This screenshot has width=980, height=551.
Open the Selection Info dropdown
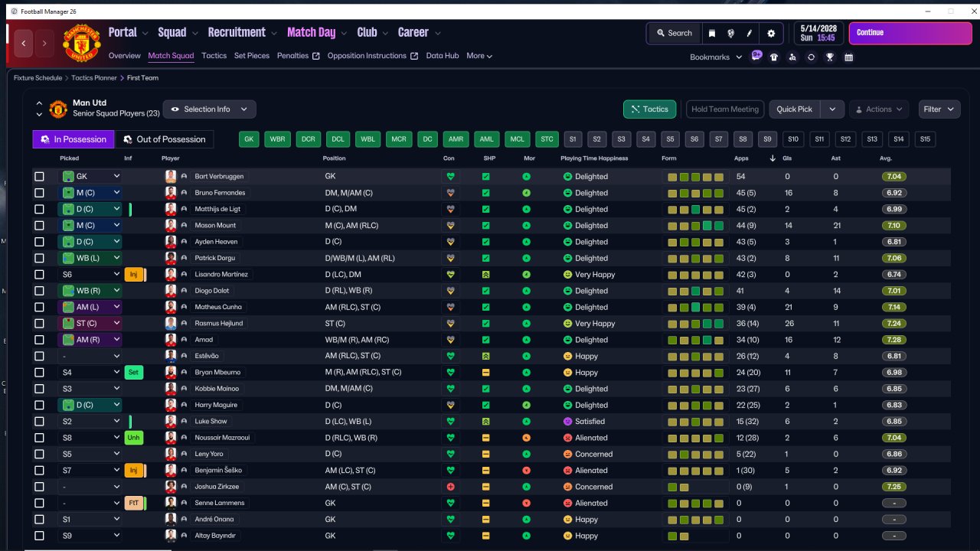[210, 109]
